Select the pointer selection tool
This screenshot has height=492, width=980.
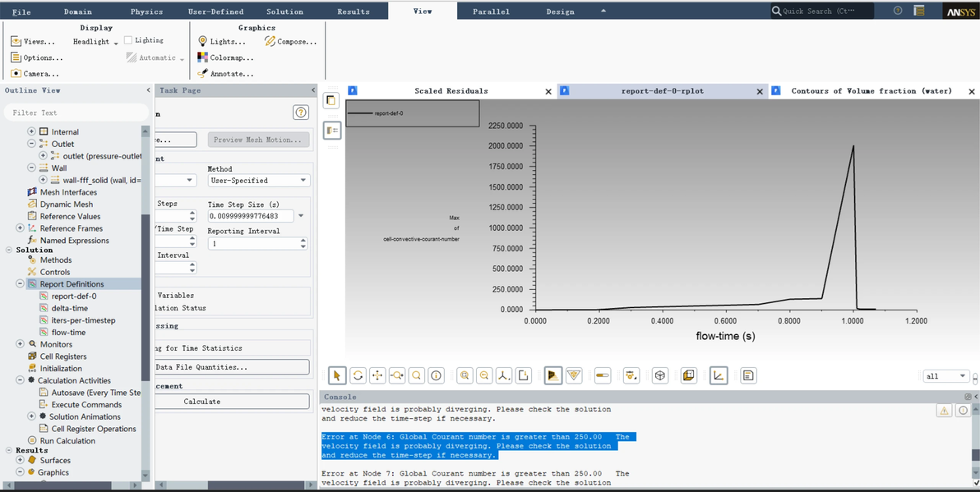[x=338, y=375]
